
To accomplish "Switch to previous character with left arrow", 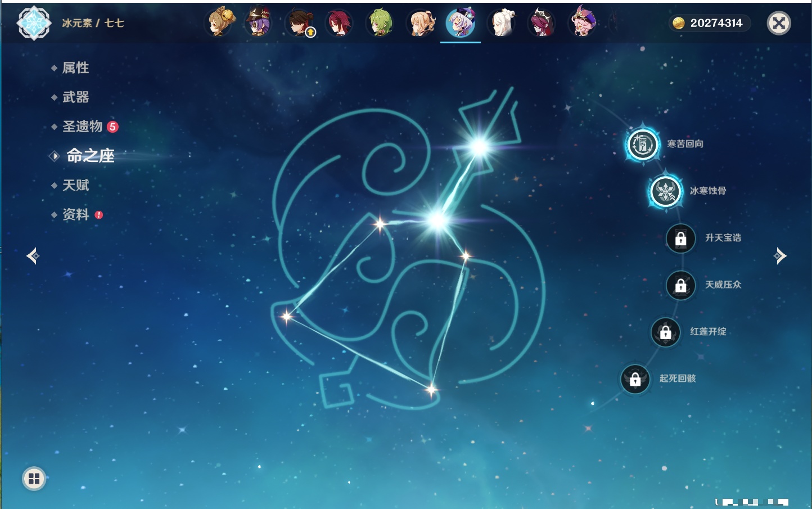I will tap(33, 256).
